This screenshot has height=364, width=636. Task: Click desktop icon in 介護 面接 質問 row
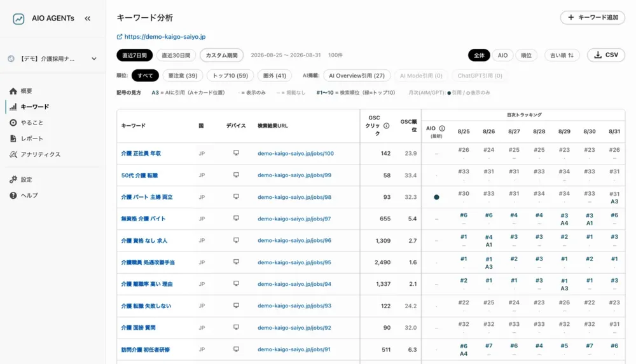point(236,327)
